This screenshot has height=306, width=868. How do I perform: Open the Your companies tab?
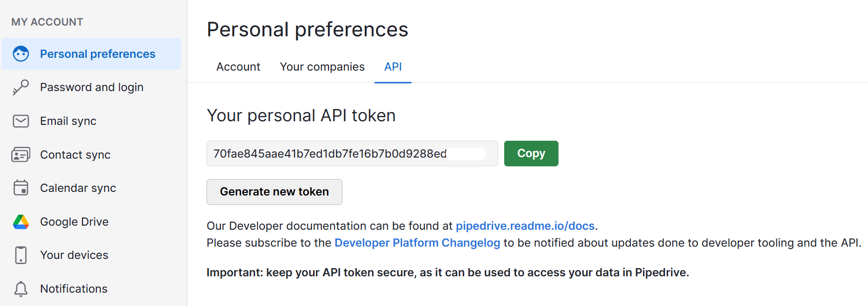pos(322,67)
